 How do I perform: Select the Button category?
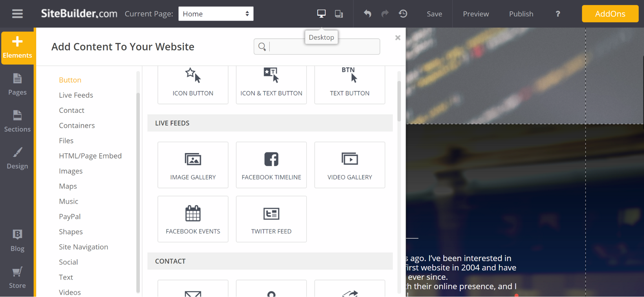point(70,80)
